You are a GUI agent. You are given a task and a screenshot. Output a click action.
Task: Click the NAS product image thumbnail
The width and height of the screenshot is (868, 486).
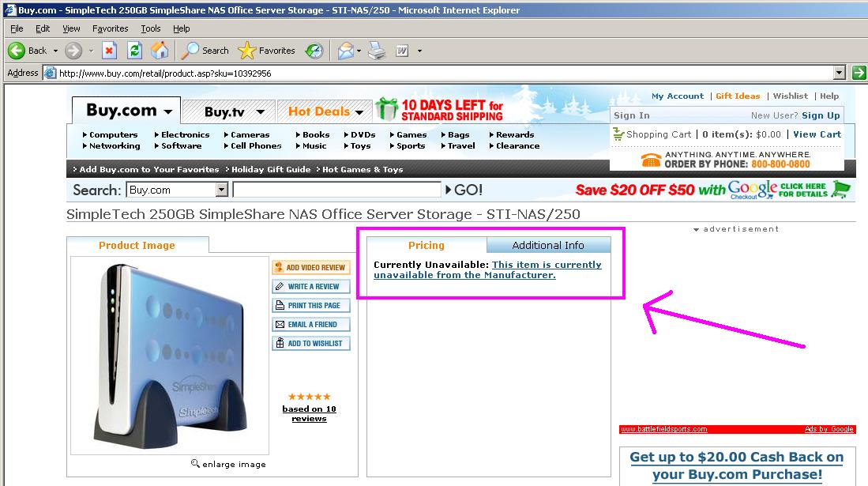169,355
